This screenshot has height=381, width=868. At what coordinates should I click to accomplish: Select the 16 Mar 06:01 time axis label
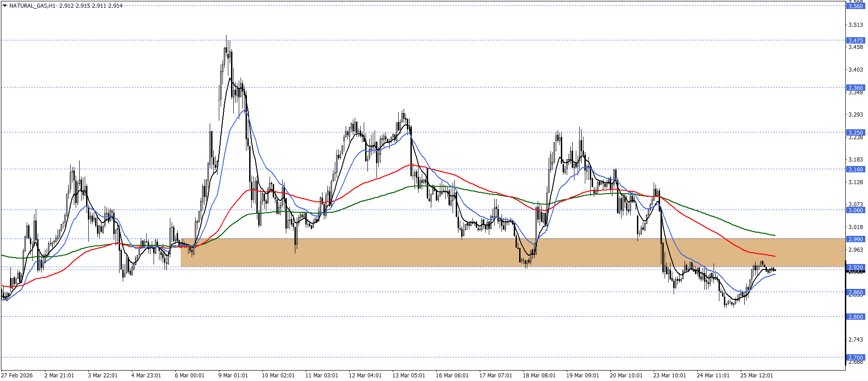[452, 375]
